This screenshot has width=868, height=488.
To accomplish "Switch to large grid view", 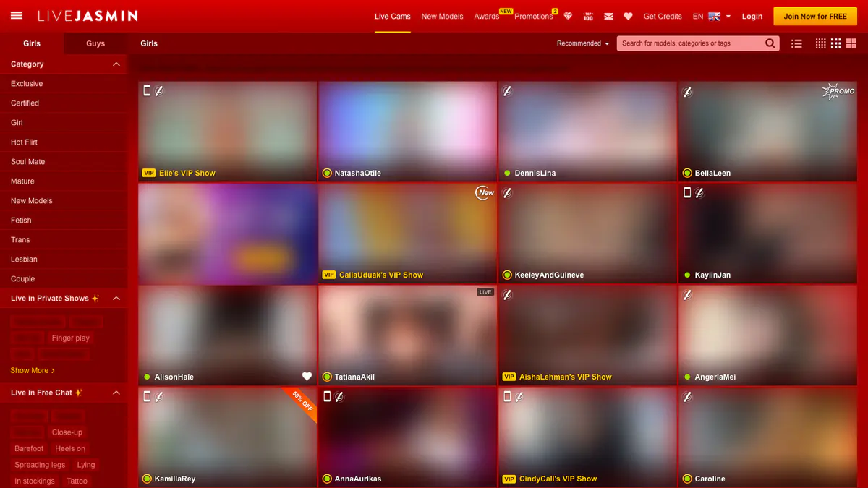I will 851,43.
